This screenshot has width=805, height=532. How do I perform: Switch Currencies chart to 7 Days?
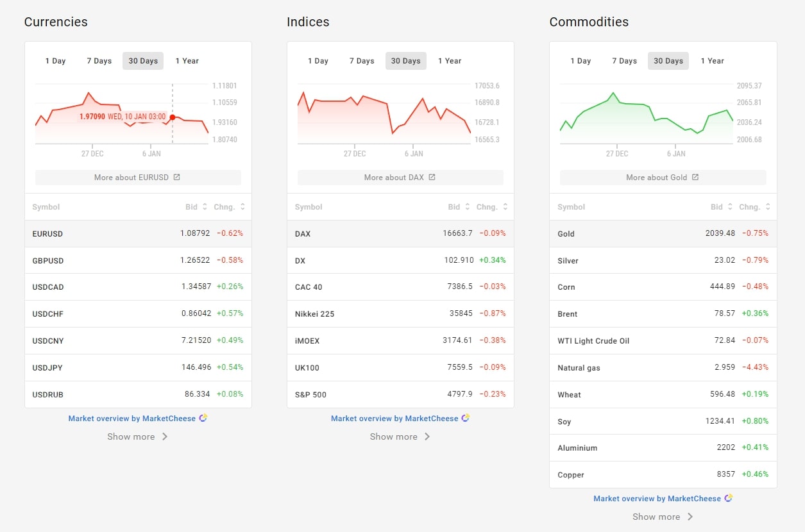point(99,61)
